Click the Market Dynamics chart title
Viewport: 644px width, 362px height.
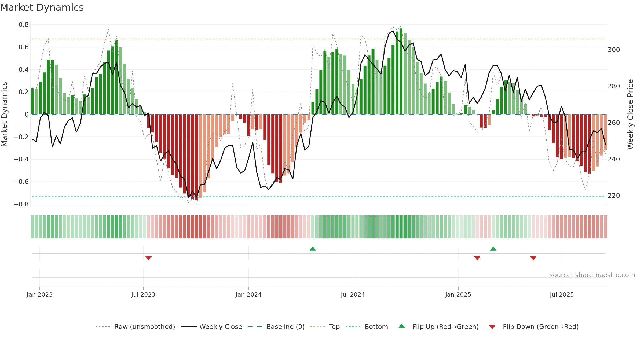42,8
